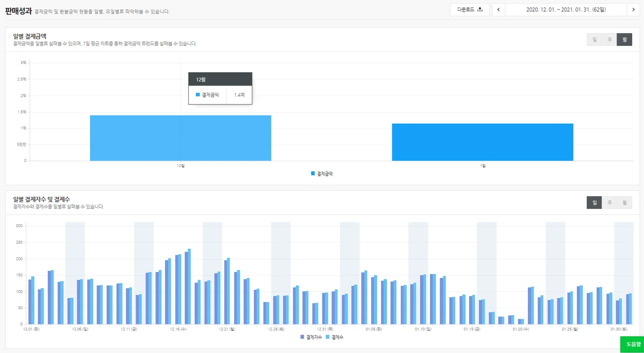Toggle the 결제자수 legend series
Viewport: 644px width, 353px height.
pyautogui.click(x=311, y=337)
